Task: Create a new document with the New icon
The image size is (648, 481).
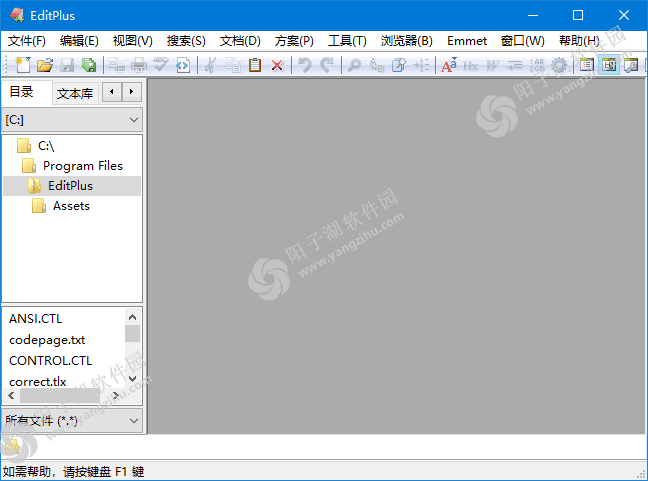Action: [x=23, y=65]
